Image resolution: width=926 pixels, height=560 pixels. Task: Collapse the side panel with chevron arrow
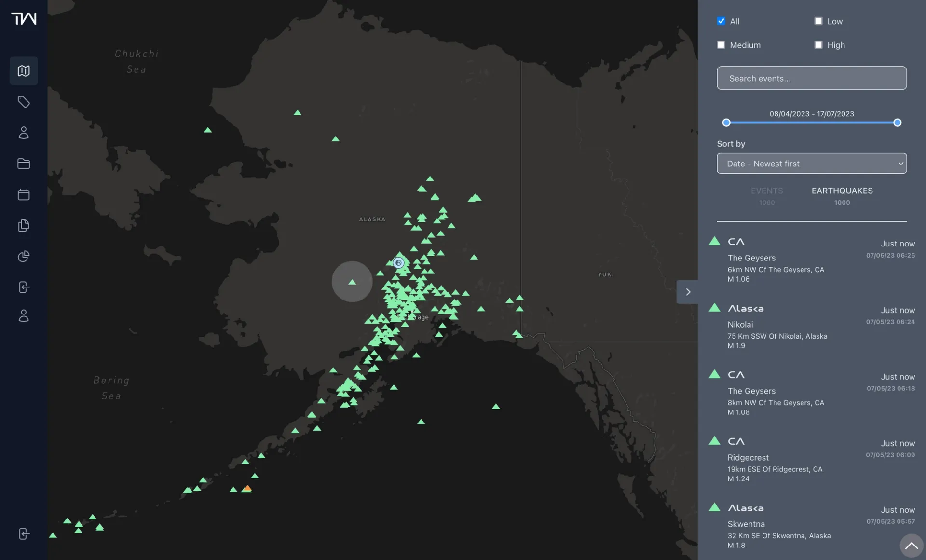688,292
